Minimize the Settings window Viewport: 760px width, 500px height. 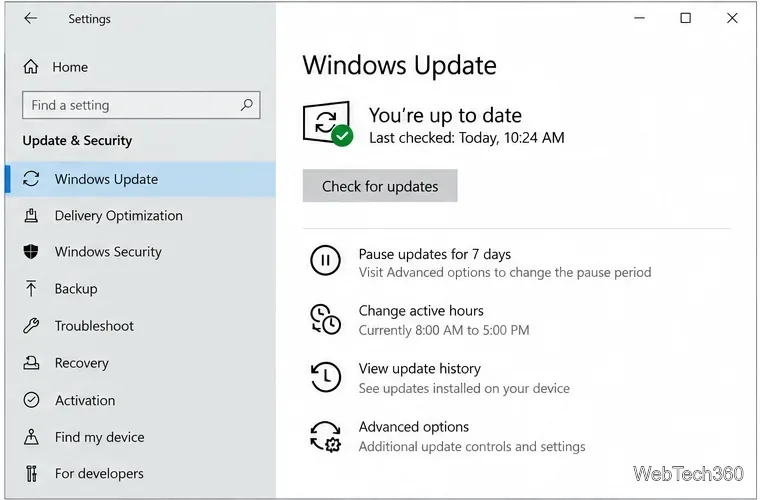[x=639, y=18]
